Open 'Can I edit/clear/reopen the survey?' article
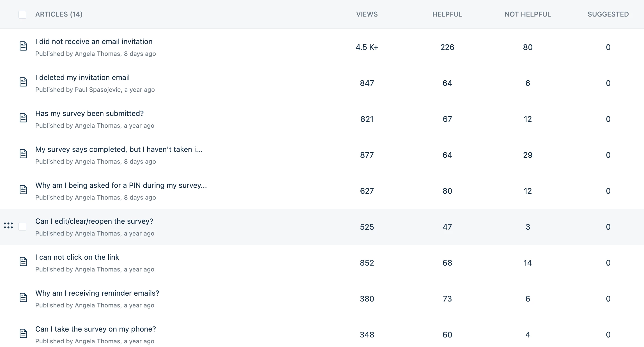Screen dimensions: 644x347 click(94, 221)
